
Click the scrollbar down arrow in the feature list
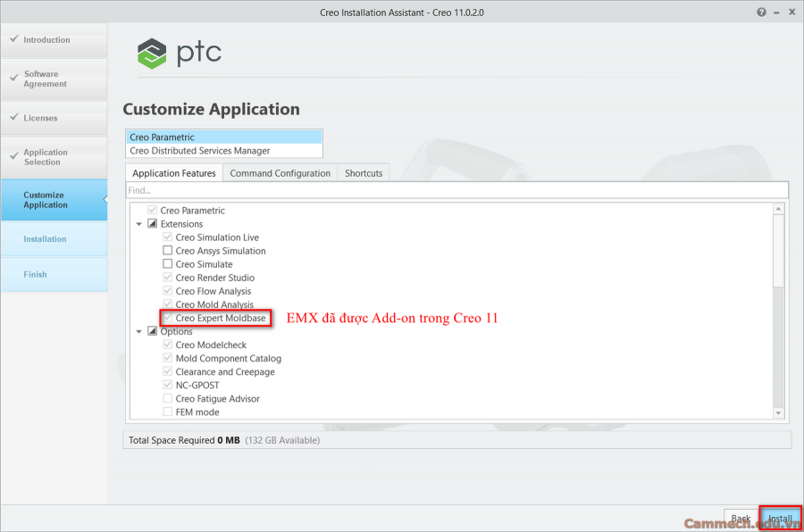pos(778,411)
